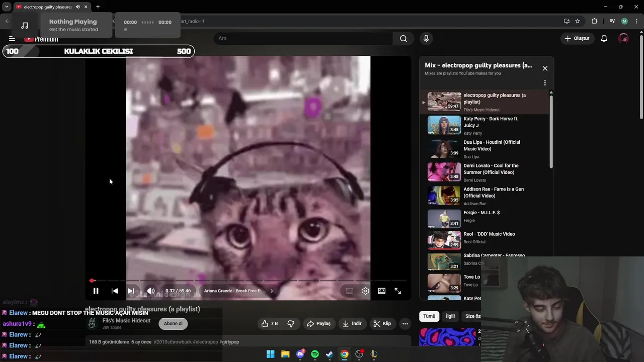Screen dimensions: 644x362
Task: Close the Mix playlist panel
Action: [545, 68]
